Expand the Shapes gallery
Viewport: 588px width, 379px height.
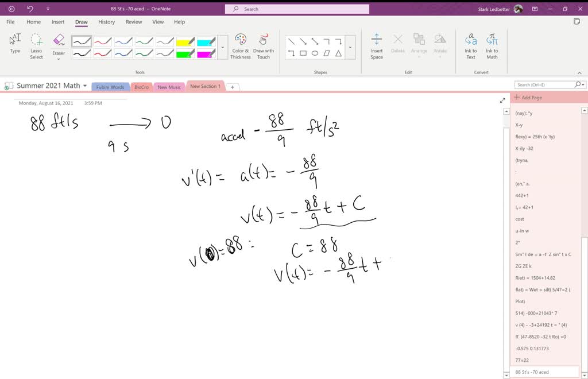(x=350, y=48)
